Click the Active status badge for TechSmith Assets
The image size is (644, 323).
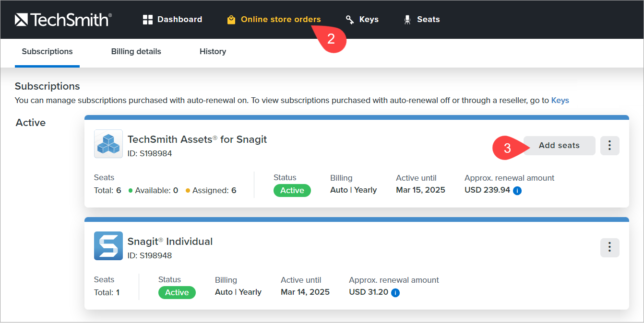click(x=292, y=190)
